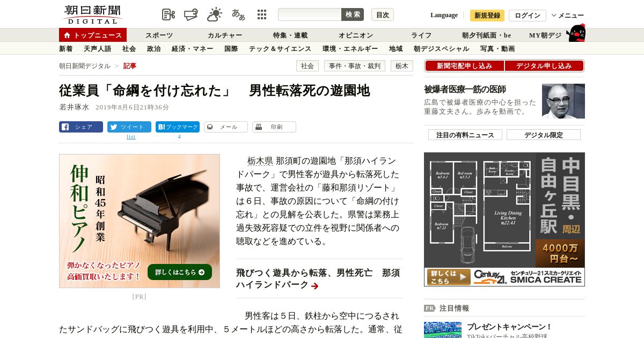The height and width of the screenshot is (338, 644).
Task: Click デジタル申し込み button
Action: pos(544,66)
